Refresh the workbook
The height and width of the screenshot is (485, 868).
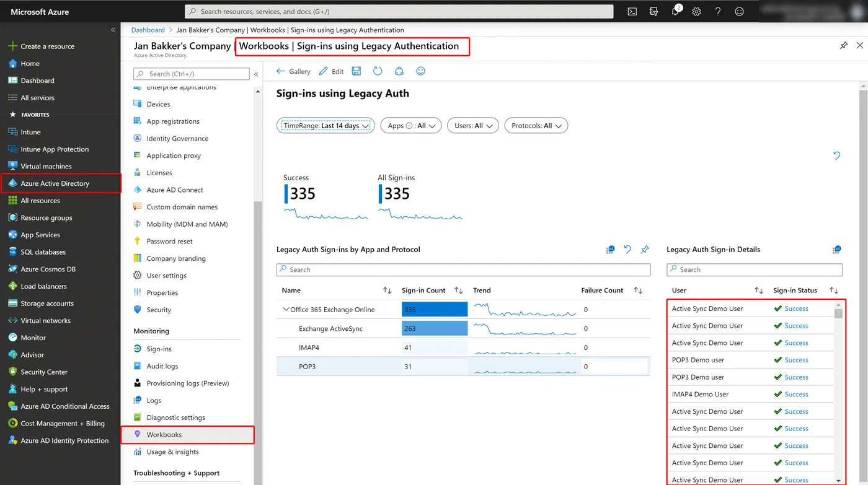tap(378, 71)
